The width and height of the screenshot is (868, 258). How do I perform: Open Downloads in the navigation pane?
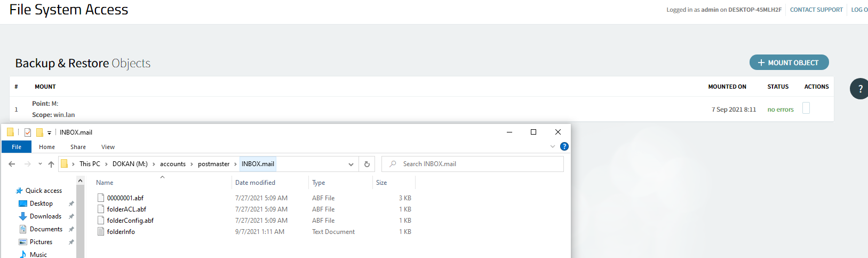[45, 216]
